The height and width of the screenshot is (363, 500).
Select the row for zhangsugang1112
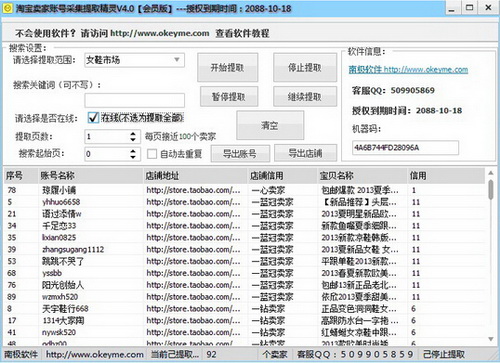244,249
